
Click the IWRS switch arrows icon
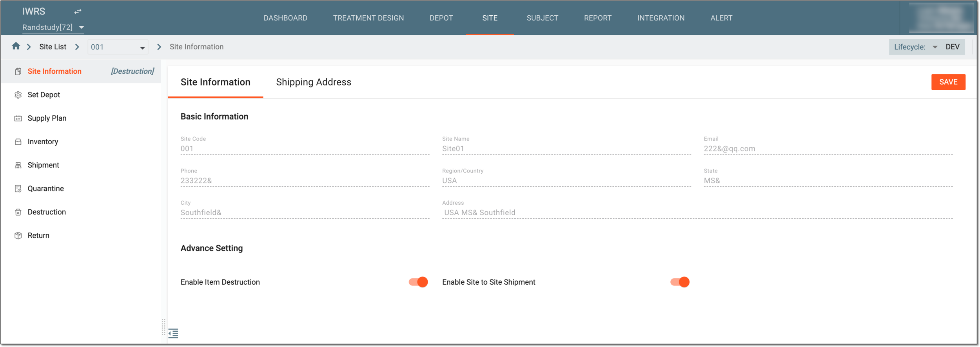click(x=78, y=12)
